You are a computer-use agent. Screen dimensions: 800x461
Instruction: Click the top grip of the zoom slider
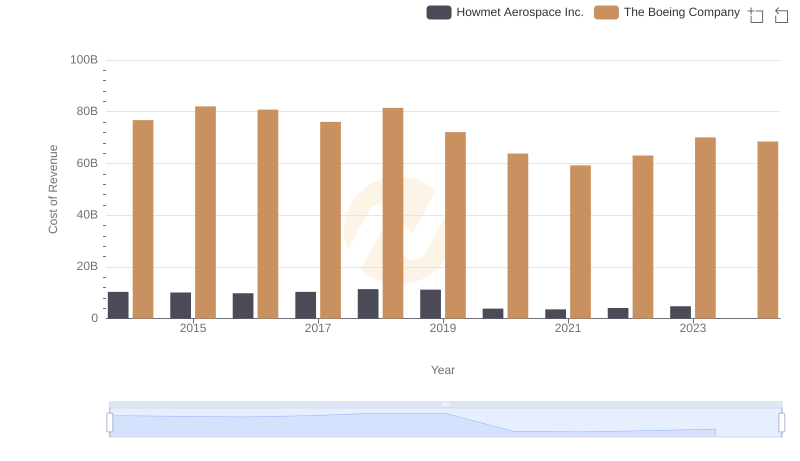(445, 404)
